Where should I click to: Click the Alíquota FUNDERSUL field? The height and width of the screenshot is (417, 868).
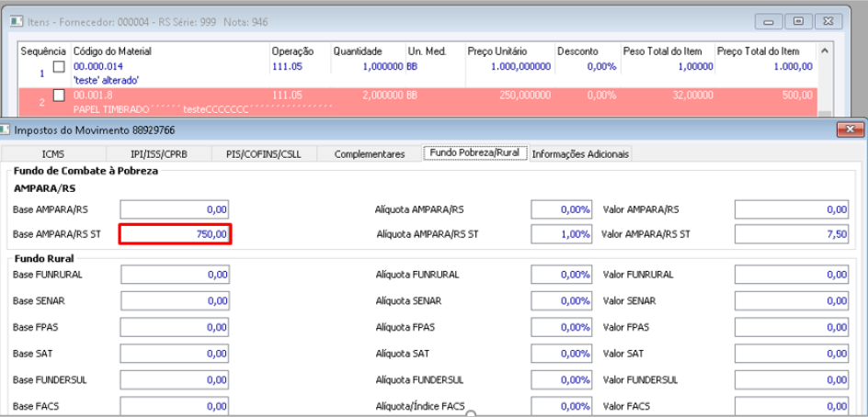[x=561, y=380]
